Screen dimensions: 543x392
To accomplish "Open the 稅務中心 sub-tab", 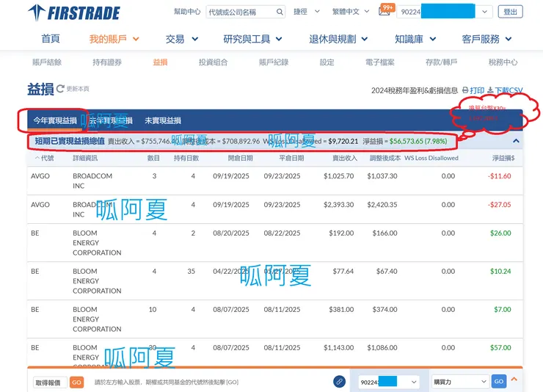I will coord(503,62).
